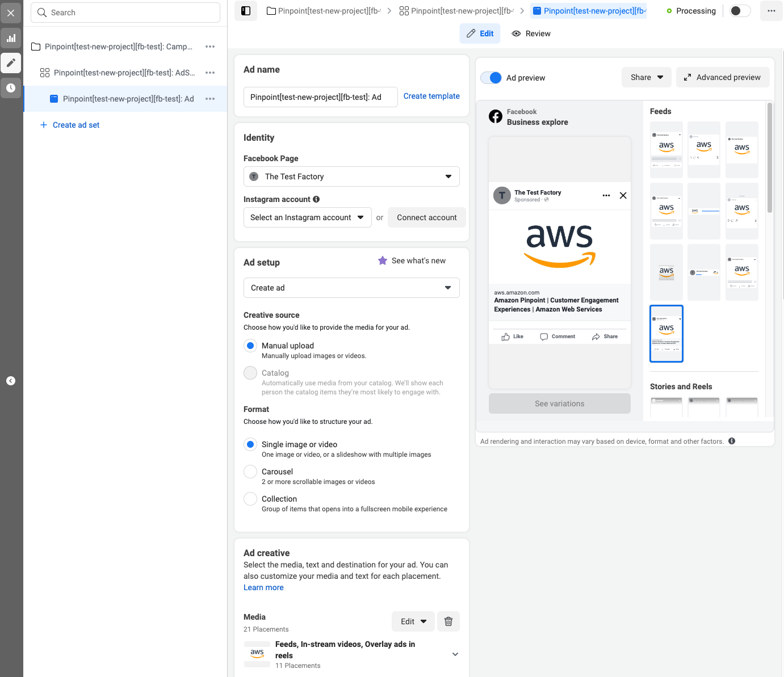Viewport: 784px width, 677px height.
Task: Click the ad rendering info icon
Action: (x=732, y=441)
